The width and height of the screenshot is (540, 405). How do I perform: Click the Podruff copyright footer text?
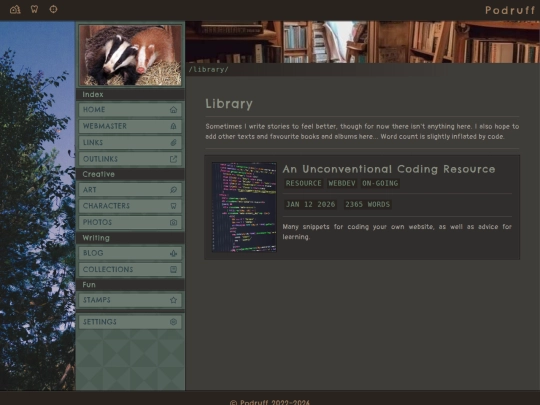270,402
